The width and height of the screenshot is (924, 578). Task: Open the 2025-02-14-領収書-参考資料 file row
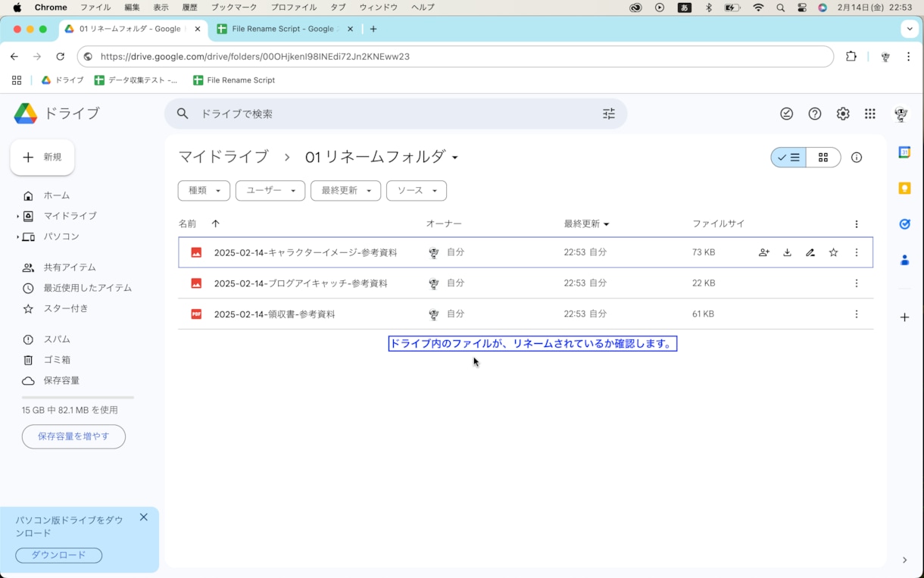pyautogui.click(x=526, y=314)
